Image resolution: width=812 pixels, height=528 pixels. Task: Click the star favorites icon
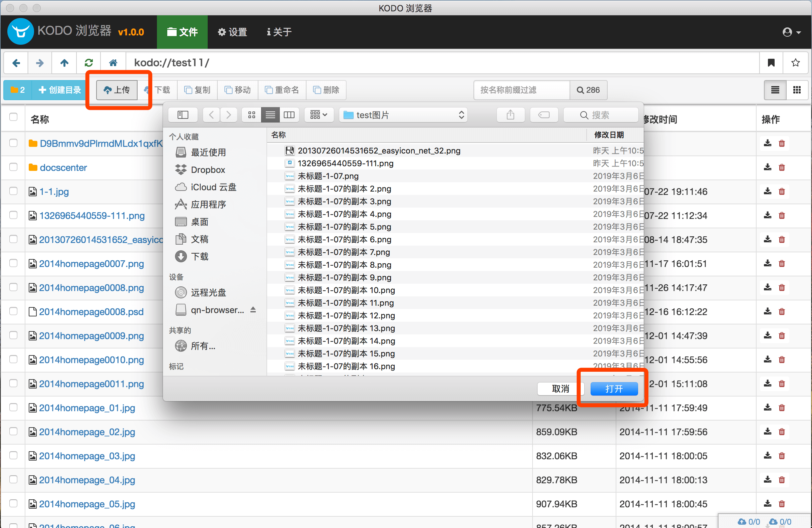796,63
